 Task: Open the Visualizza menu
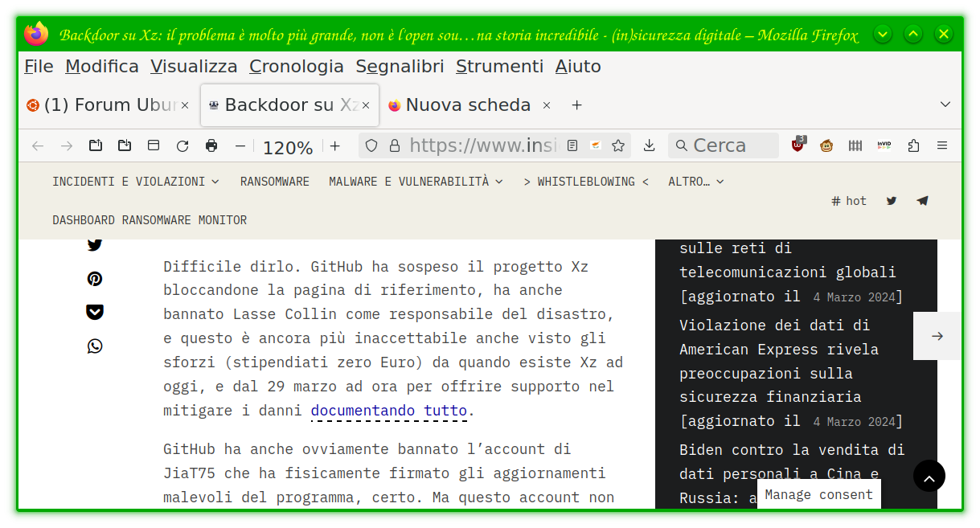point(194,67)
